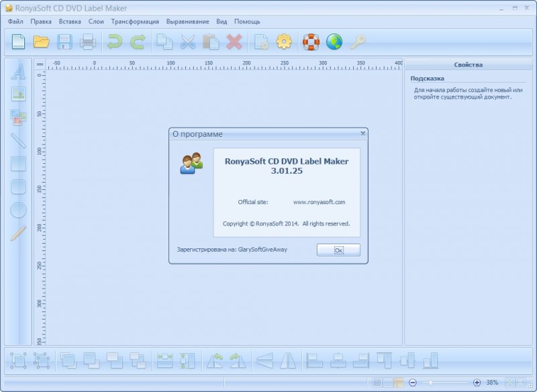The width and height of the screenshot is (537, 392).
Task: Redo the last action in the toolbar
Action: tap(138, 42)
